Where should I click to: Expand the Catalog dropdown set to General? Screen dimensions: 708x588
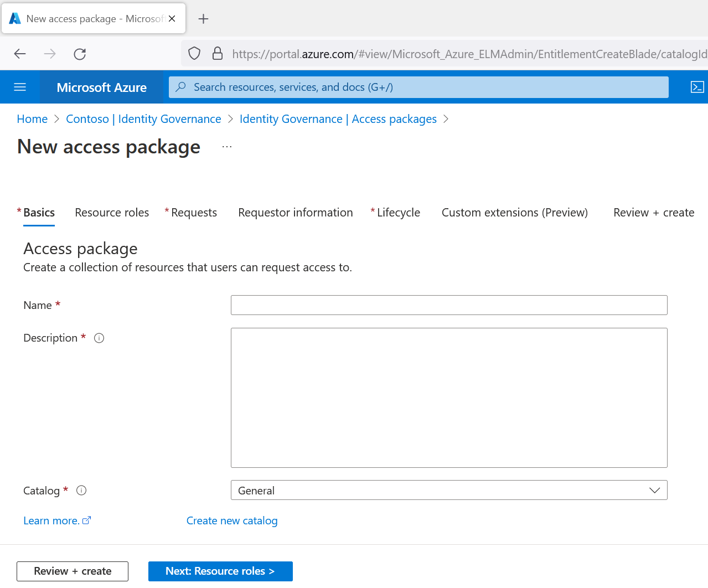pyautogui.click(x=448, y=490)
